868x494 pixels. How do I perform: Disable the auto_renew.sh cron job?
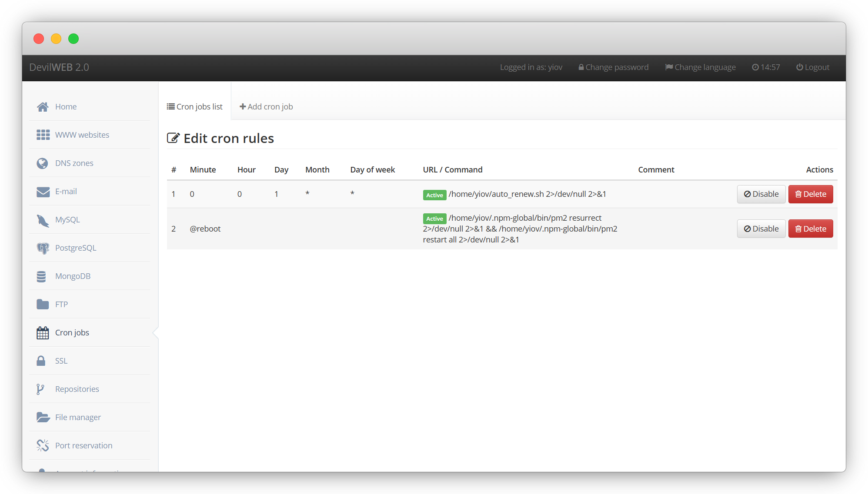point(761,194)
